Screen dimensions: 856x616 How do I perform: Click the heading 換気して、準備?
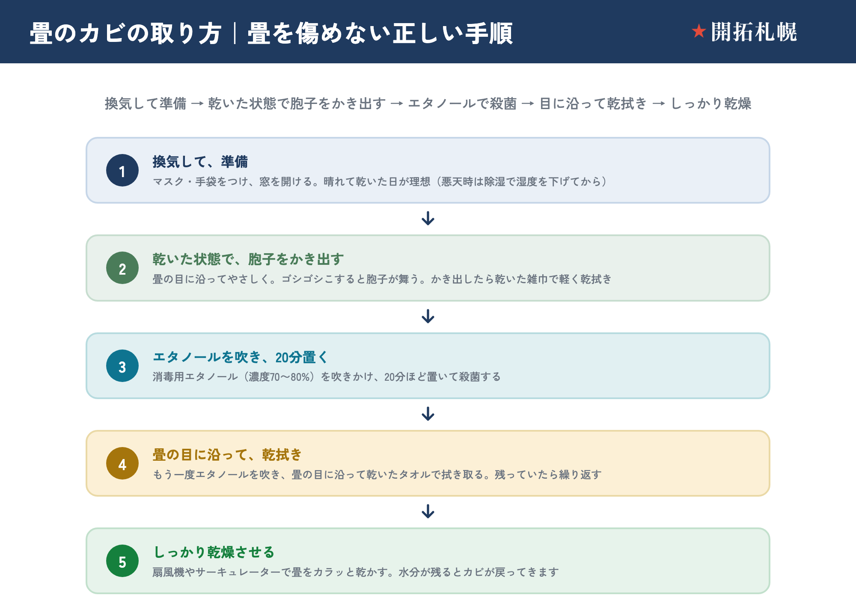point(200,162)
